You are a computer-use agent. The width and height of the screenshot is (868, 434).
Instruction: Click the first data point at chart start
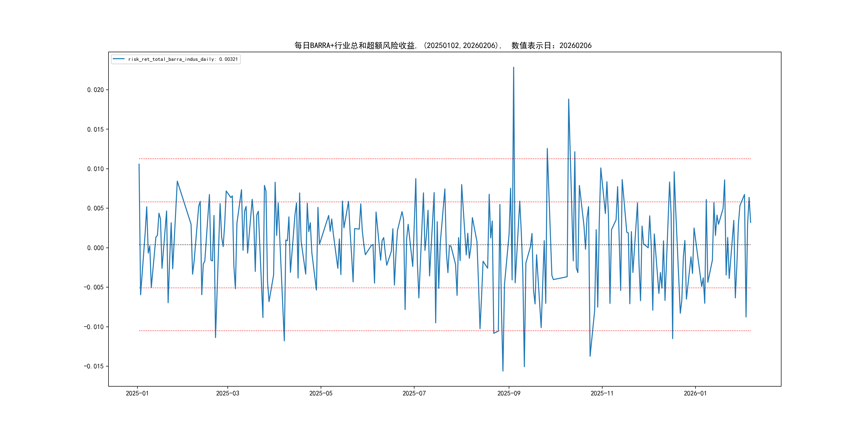coord(139,164)
